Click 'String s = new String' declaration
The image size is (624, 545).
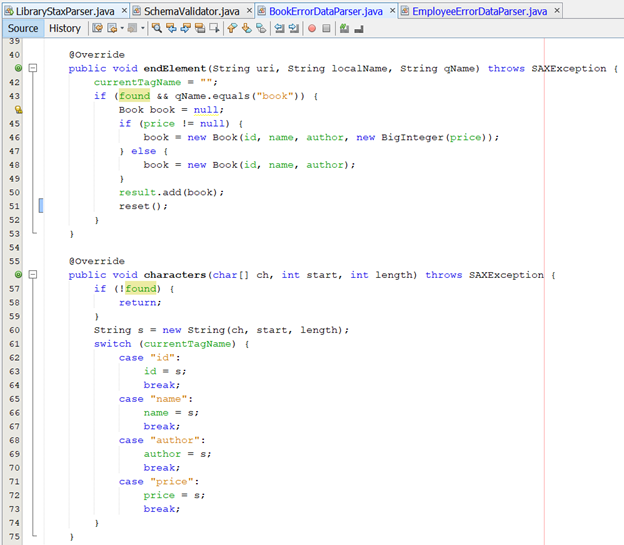pos(159,330)
